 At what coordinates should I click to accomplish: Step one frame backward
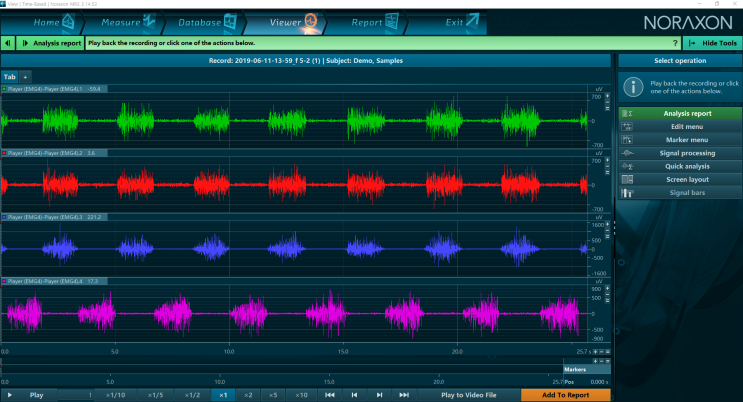354,395
